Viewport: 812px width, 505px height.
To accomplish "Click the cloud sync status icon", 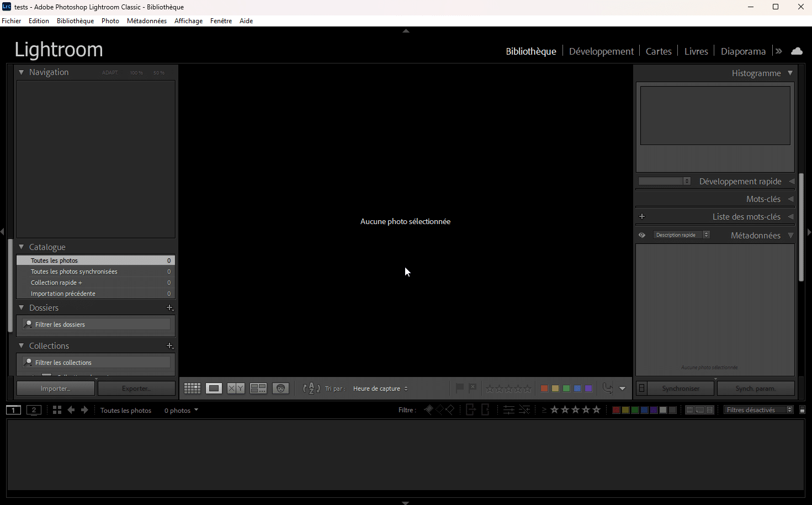I will pyautogui.click(x=797, y=51).
